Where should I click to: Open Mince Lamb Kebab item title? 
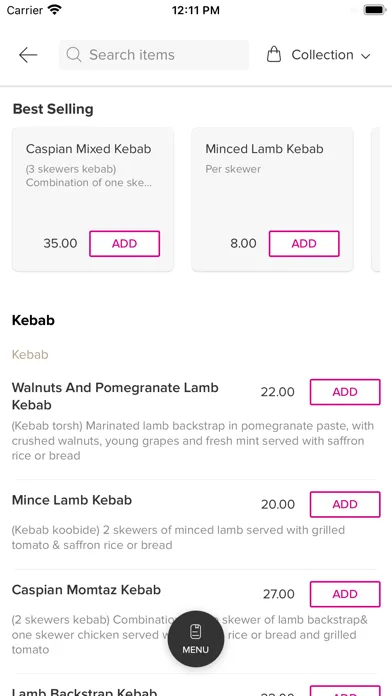point(72,500)
